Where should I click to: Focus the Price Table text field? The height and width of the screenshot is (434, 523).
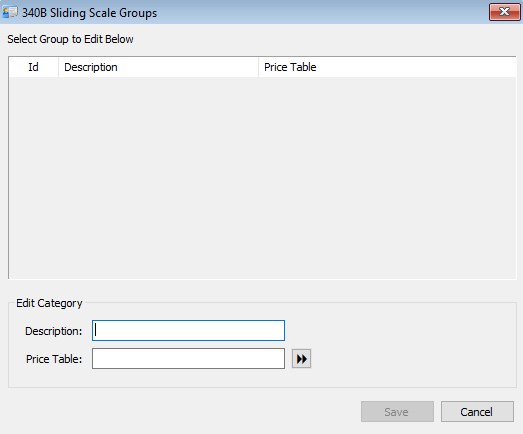[x=188, y=359]
